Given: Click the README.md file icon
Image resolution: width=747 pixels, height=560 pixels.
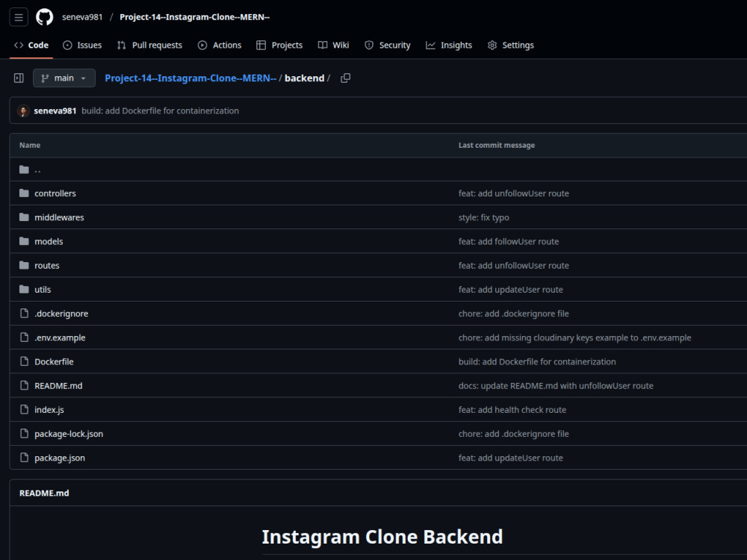Looking at the screenshot, I should point(25,386).
